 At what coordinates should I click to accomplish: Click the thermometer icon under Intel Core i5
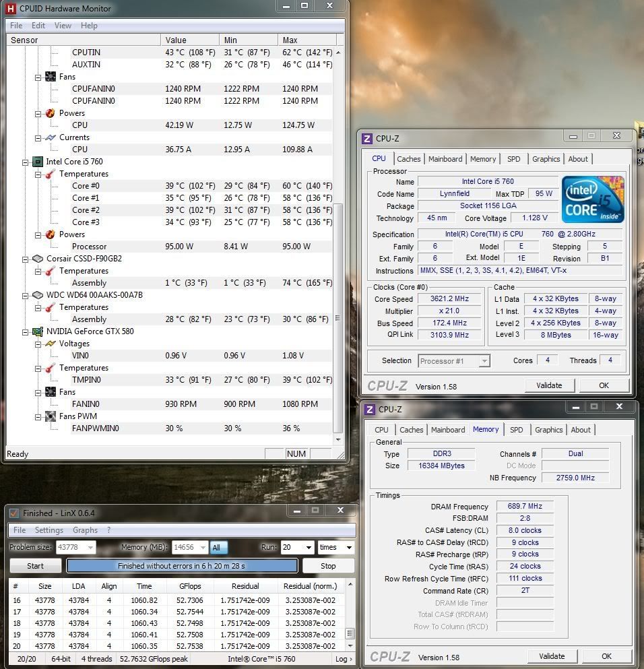pos(51,174)
